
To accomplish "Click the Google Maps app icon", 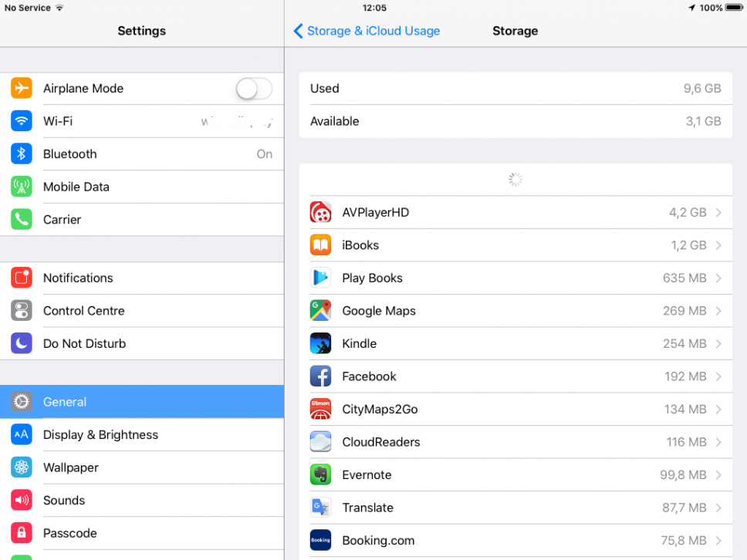I will (320, 311).
